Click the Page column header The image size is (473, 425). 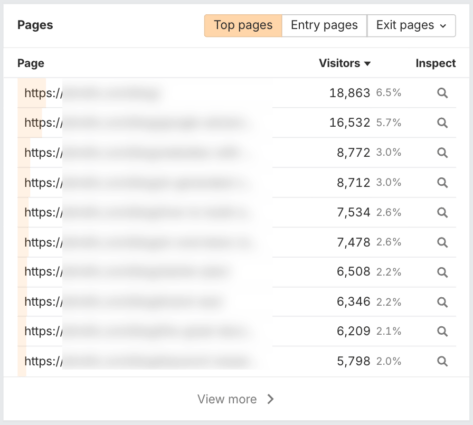click(x=31, y=63)
